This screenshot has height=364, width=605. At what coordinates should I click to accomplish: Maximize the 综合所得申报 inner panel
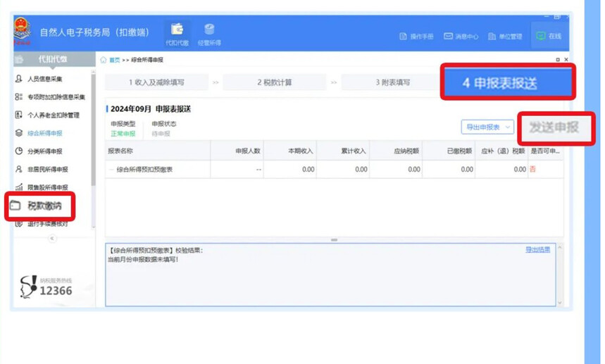pyautogui.click(x=558, y=59)
